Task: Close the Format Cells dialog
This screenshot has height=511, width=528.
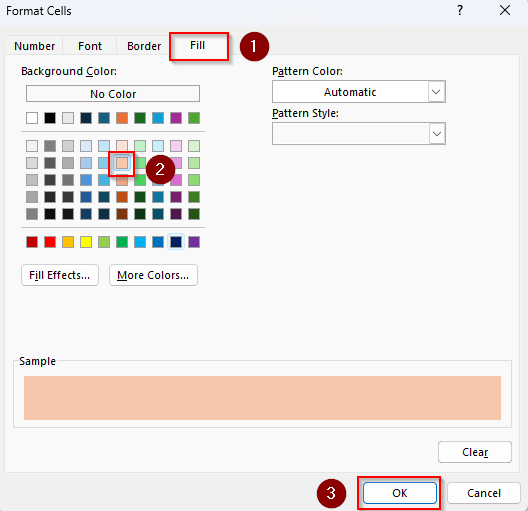Action: point(505,10)
